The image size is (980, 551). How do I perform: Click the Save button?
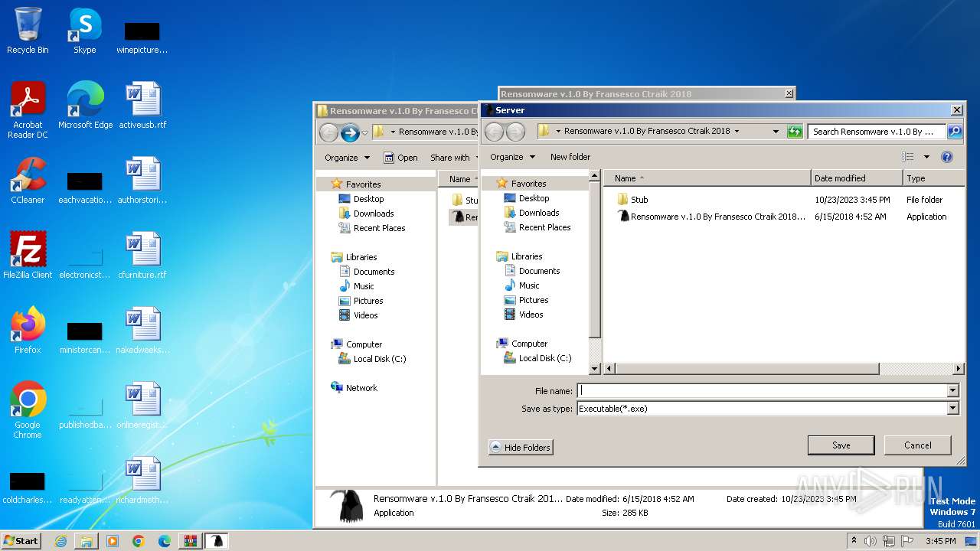coord(841,445)
